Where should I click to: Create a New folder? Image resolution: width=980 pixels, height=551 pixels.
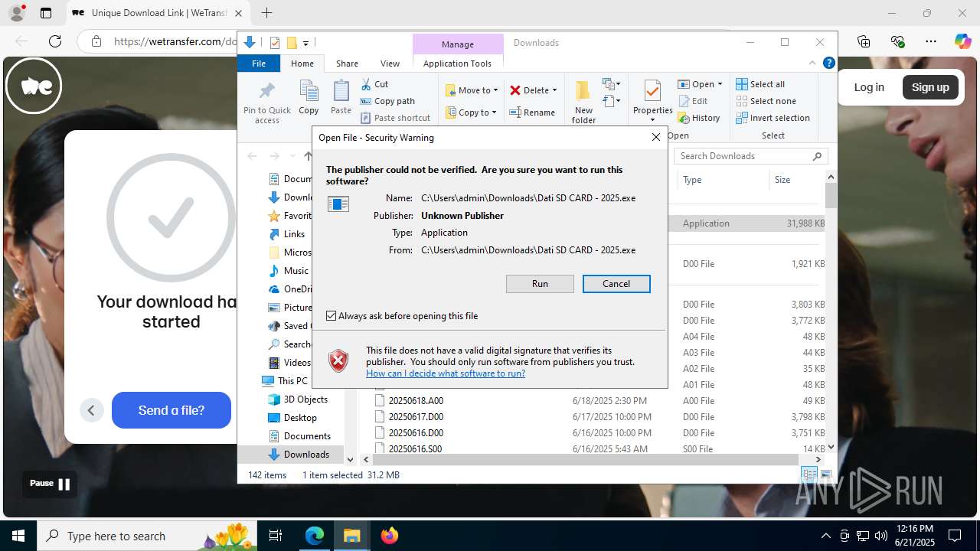click(583, 102)
